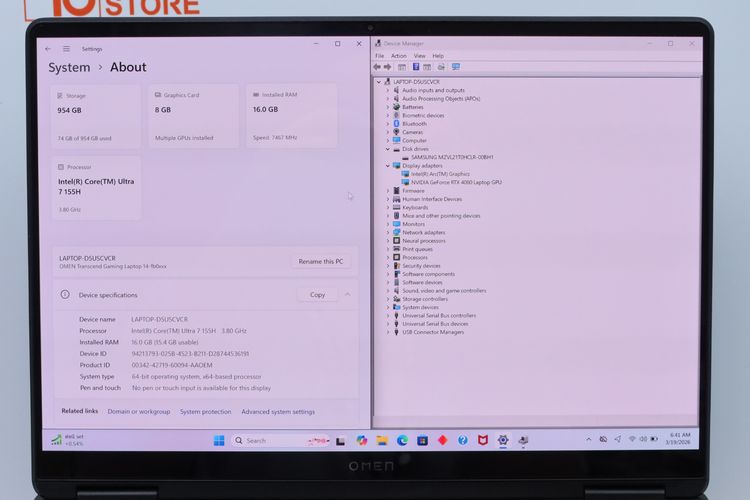
Task: Open the Domain or workgroup link
Action: 139,411
